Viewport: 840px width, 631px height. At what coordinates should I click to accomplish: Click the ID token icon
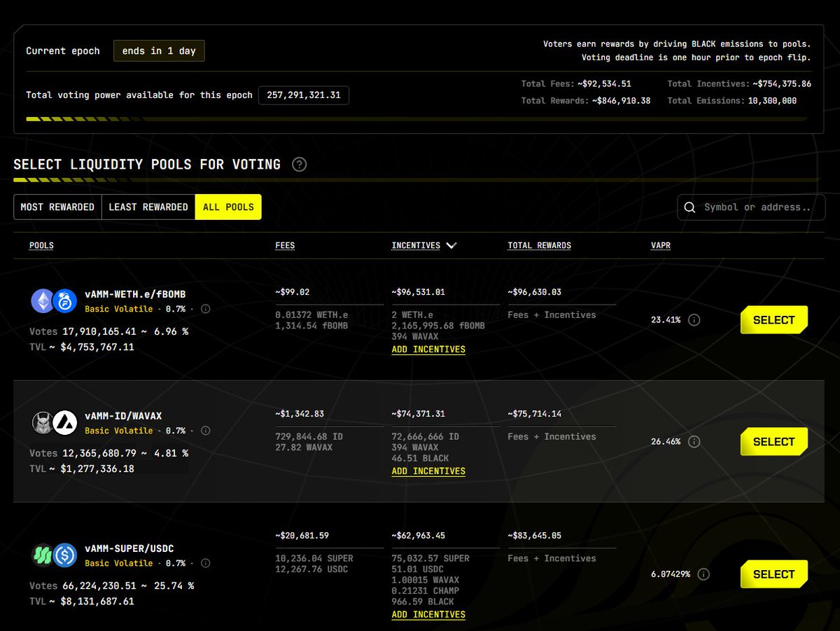coord(42,422)
